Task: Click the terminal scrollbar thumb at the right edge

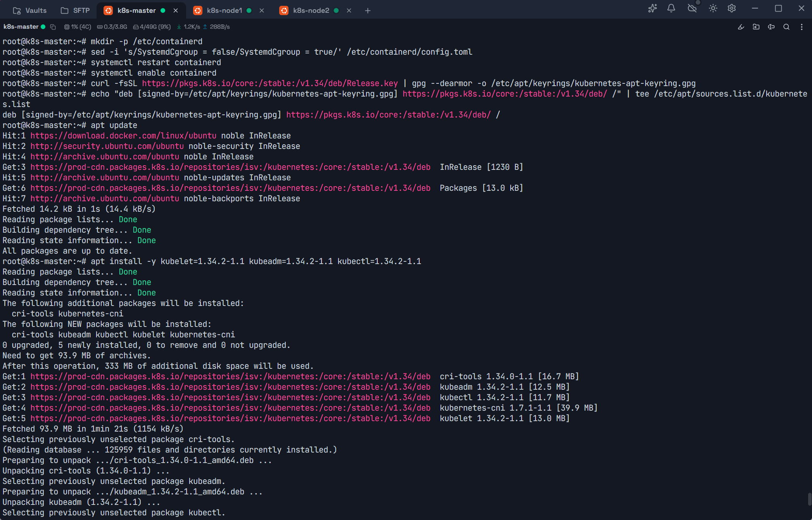Action: pyautogui.click(x=809, y=499)
